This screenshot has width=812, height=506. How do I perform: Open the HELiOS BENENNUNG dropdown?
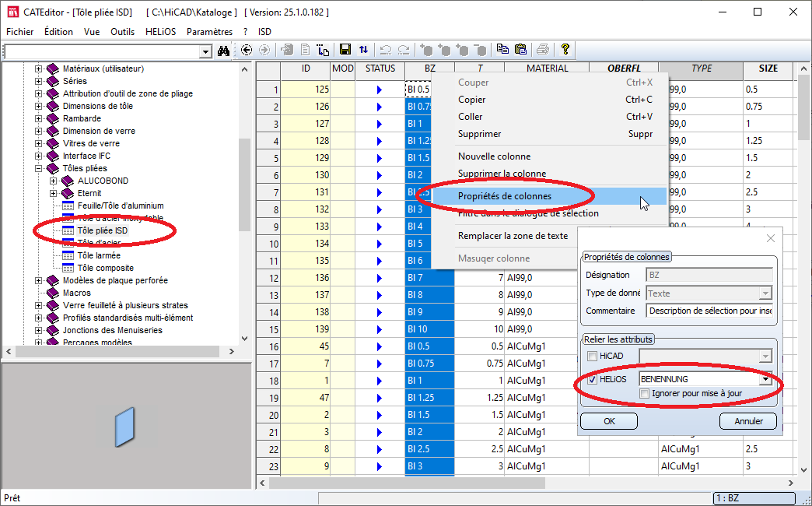[765, 379]
